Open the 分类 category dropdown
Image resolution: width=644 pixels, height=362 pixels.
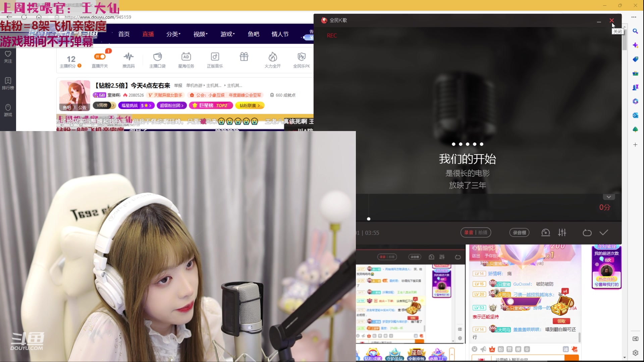tap(173, 34)
